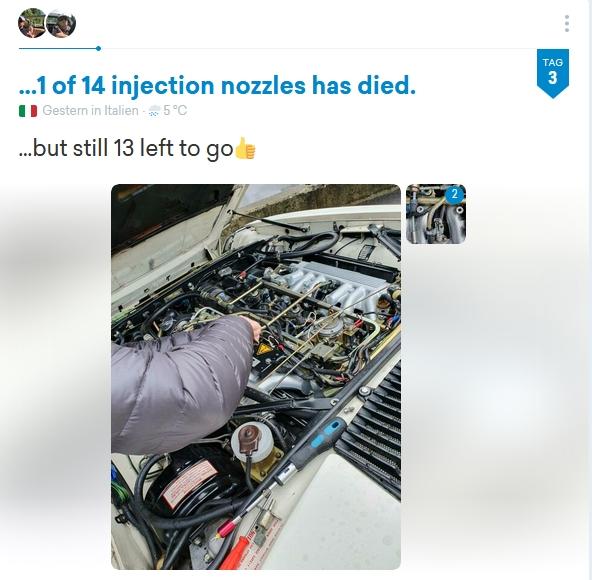Click the blue filled progress segment

57,48
